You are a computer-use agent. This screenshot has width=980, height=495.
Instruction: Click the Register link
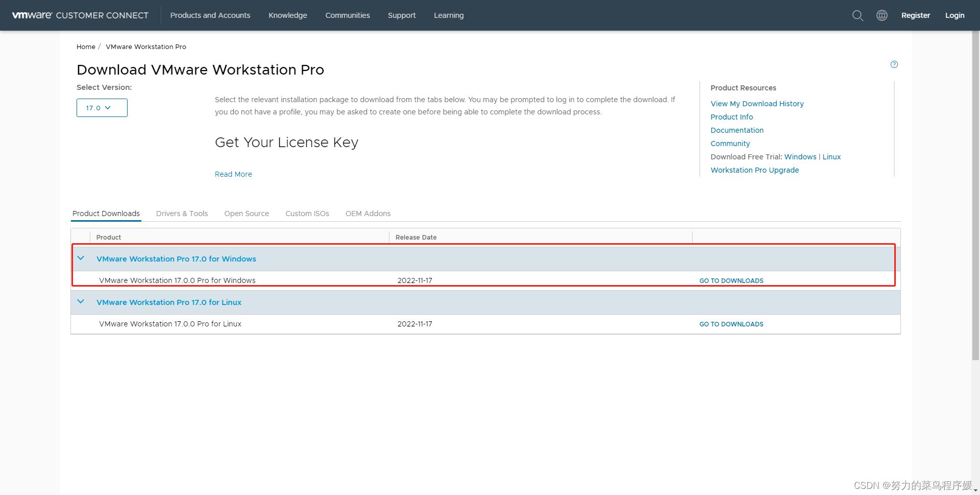pos(916,15)
